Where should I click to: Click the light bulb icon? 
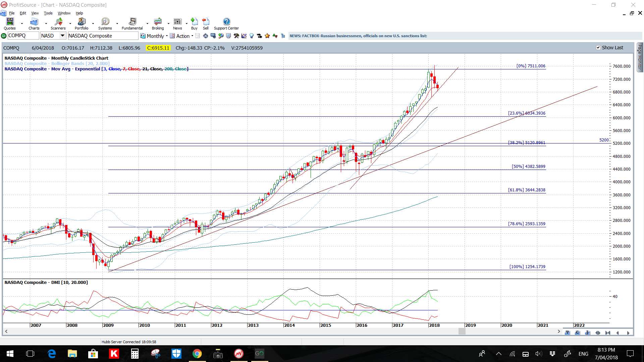pyautogui.click(x=252, y=36)
